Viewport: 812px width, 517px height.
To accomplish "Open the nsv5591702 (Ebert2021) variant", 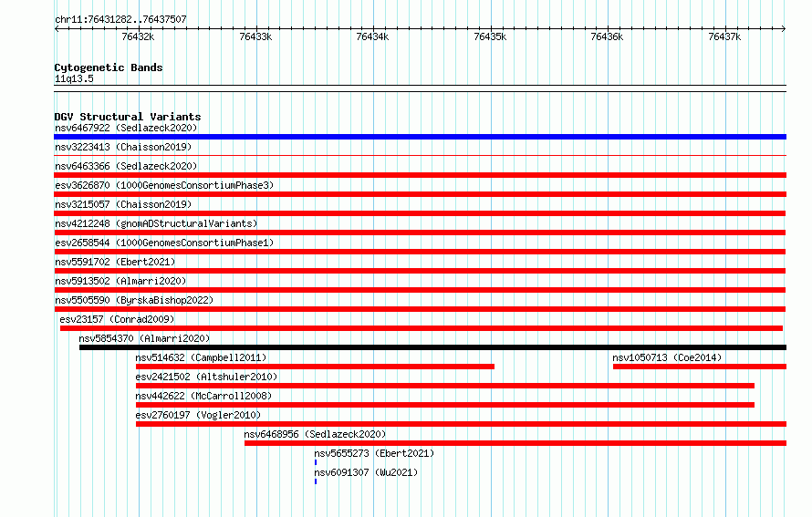I will (115, 262).
